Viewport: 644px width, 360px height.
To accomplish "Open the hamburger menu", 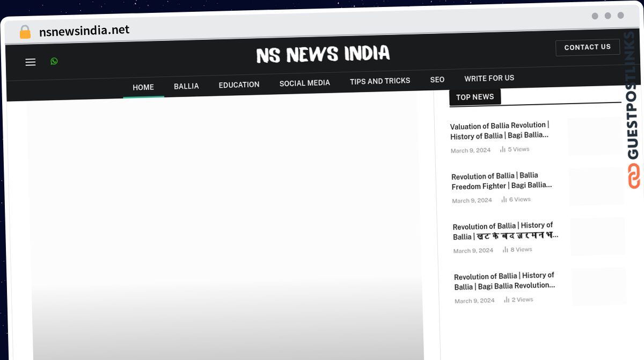I will coord(31,62).
